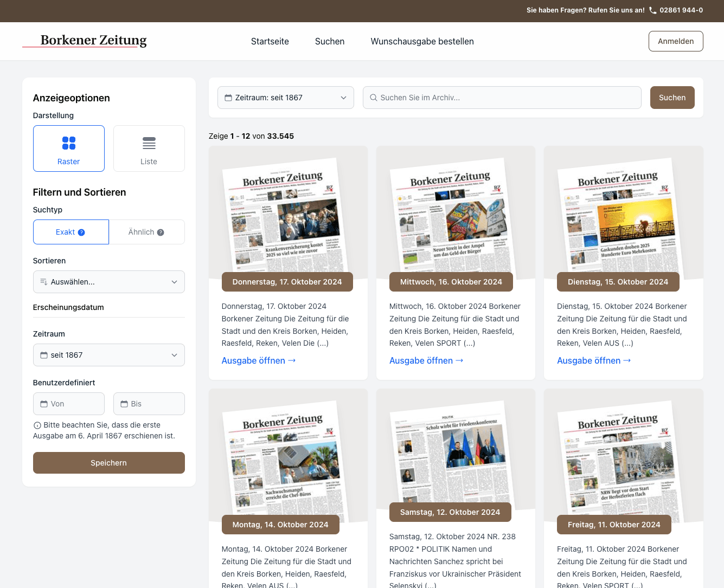
Task: Open the Donnerstag, 17. Oktober 2024 issue link
Action: 258,360
